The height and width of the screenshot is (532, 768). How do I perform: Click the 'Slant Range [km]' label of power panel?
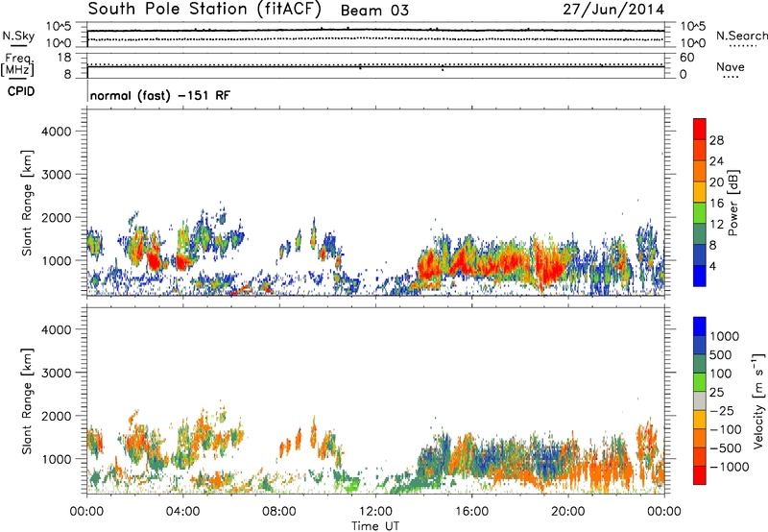point(27,203)
